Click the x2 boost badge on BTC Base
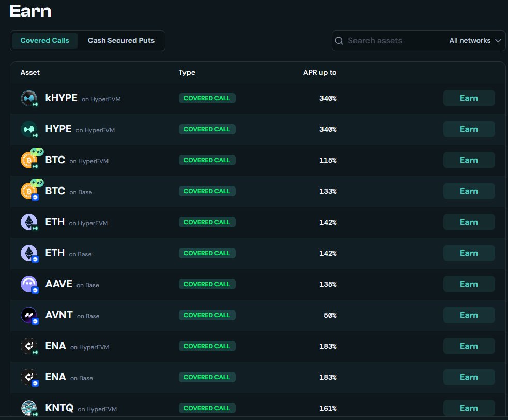 [x=37, y=183]
